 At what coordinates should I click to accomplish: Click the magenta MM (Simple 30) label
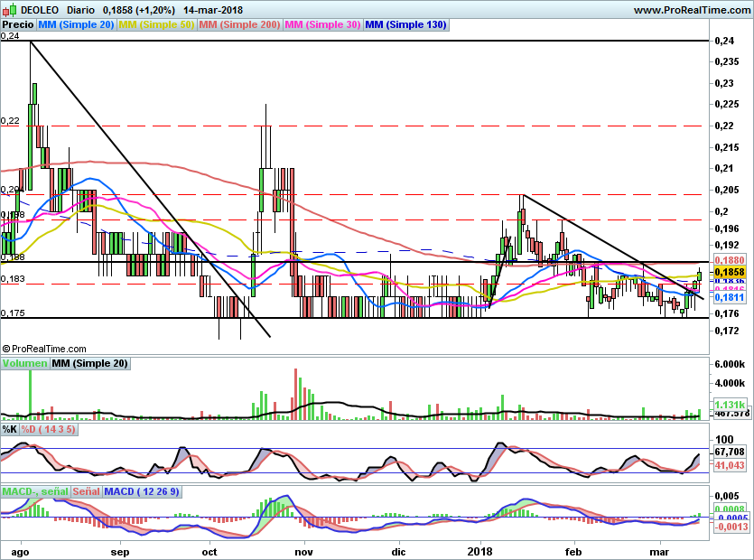point(322,24)
